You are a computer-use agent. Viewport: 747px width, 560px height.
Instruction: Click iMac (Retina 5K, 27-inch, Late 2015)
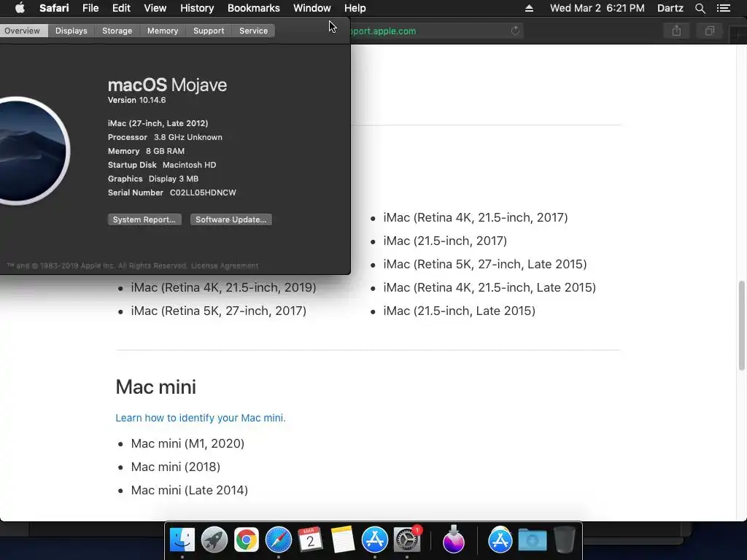(x=485, y=264)
